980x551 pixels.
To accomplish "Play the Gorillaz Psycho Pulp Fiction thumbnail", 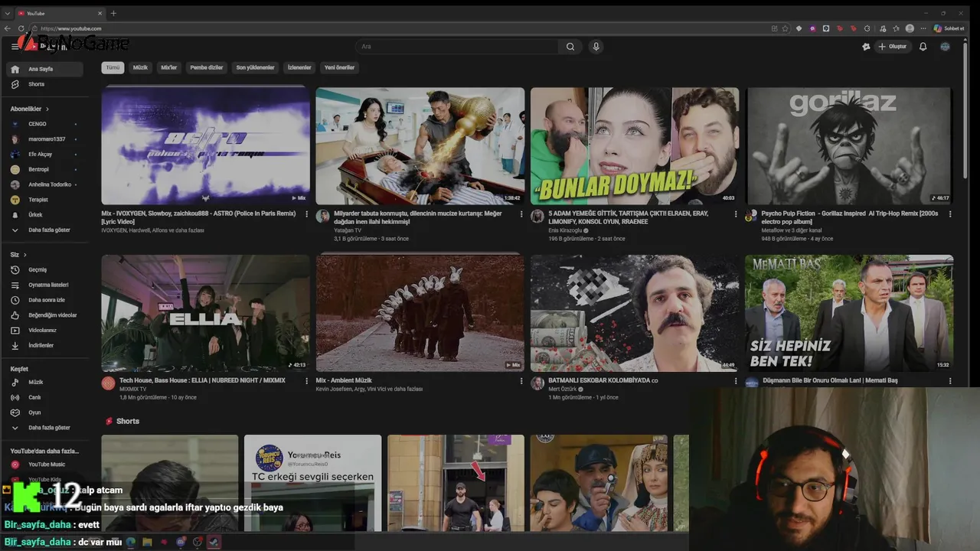I will click(849, 145).
